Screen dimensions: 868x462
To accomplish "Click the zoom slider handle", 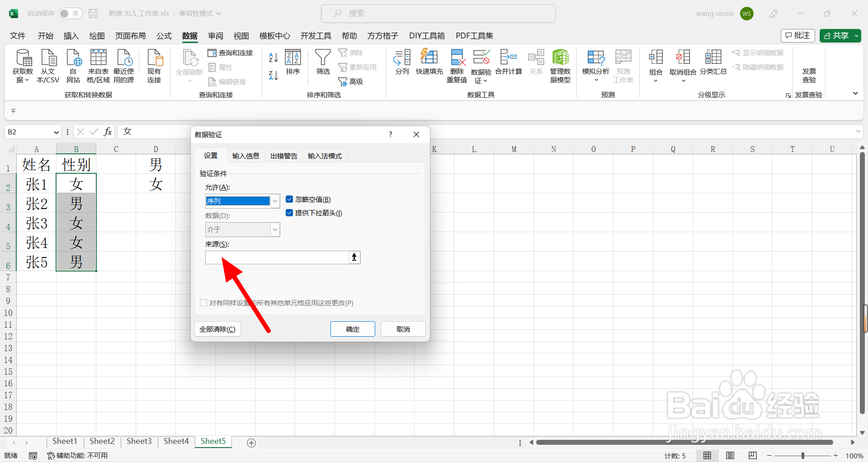I will tap(803, 456).
